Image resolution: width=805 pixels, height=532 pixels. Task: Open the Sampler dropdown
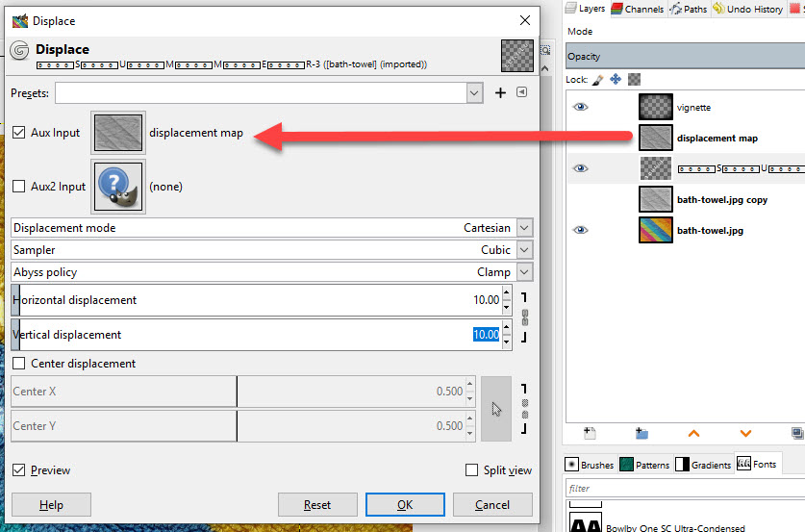[x=524, y=249]
